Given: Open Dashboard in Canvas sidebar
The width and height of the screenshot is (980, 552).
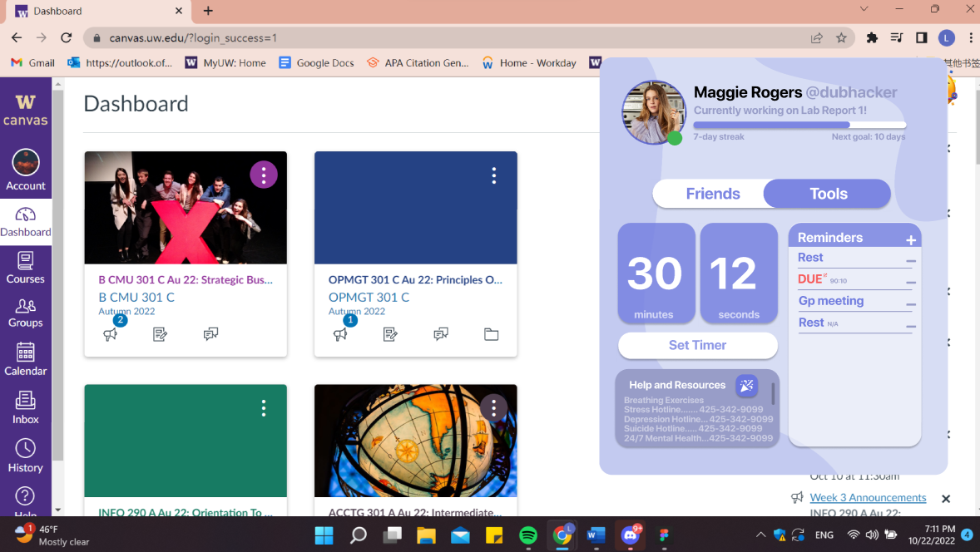Looking at the screenshot, I should coord(26,222).
